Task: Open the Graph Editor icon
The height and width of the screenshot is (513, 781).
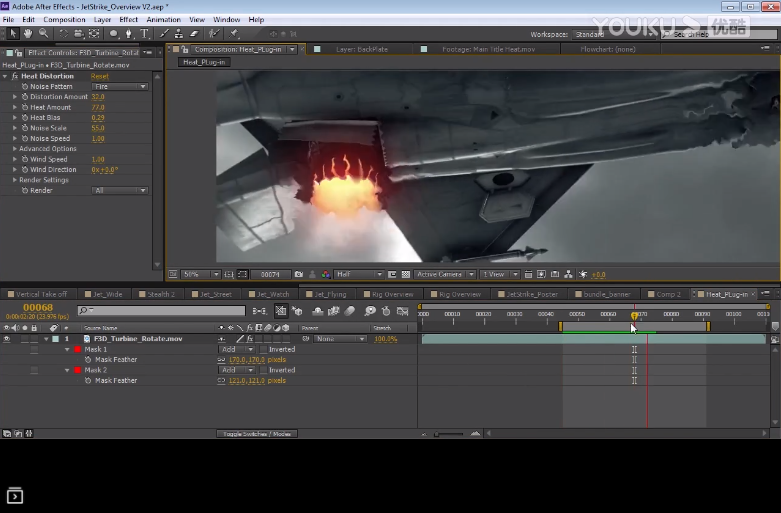Action: (x=402, y=311)
